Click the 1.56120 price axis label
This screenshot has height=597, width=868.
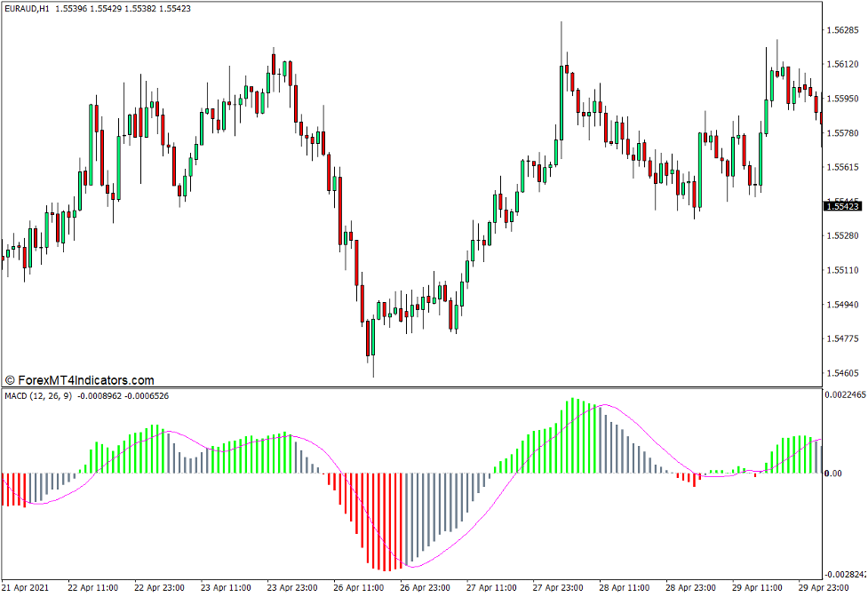pyautogui.click(x=840, y=65)
